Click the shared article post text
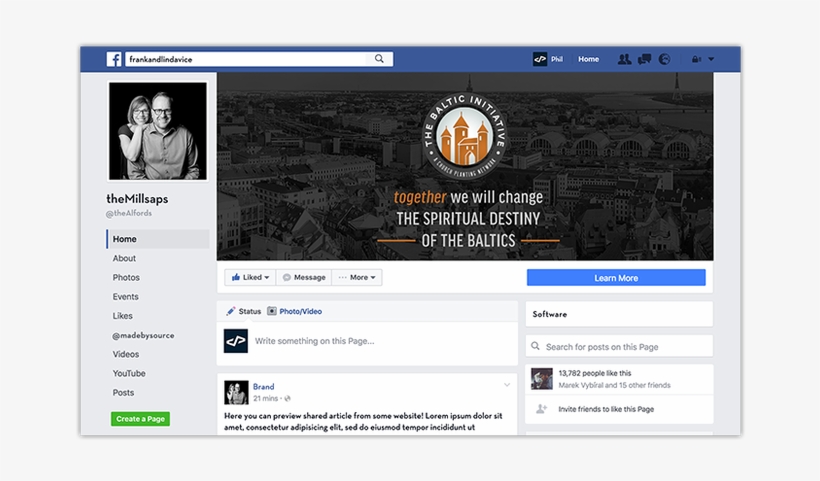 tap(363, 421)
